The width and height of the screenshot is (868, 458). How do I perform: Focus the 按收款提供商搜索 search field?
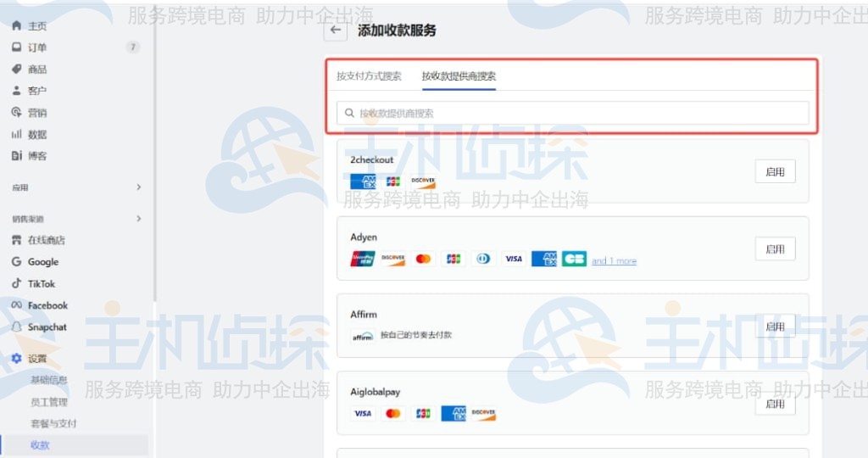[x=572, y=113]
